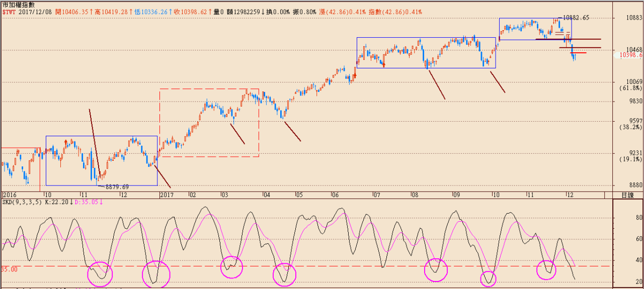Click the SKD(9,3,3,5) indicator label
The image size is (644, 289).
click(x=21, y=202)
